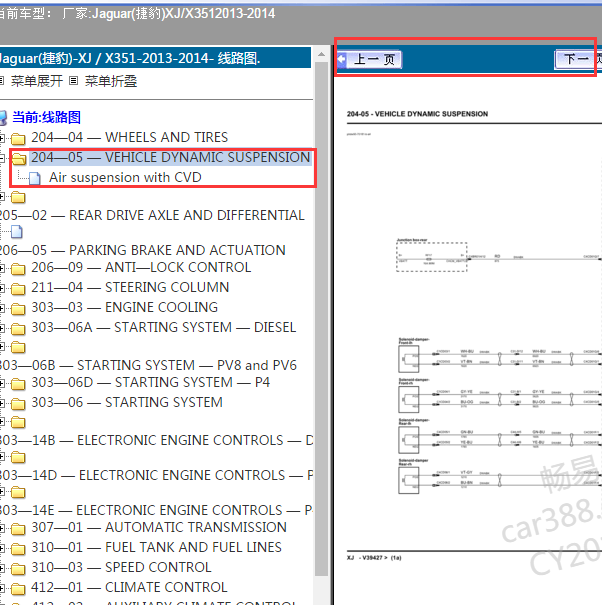The width and height of the screenshot is (602, 605).
Task: Select the 204—05 Vehicle Dynamic Suspension folder
Action: click(x=171, y=157)
